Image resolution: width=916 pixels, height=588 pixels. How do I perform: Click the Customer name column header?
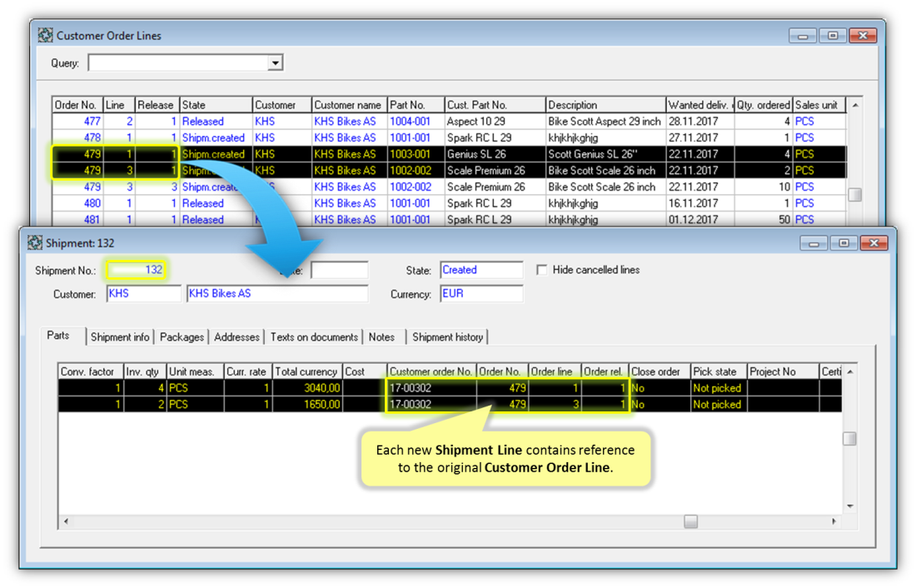coord(349,105)
